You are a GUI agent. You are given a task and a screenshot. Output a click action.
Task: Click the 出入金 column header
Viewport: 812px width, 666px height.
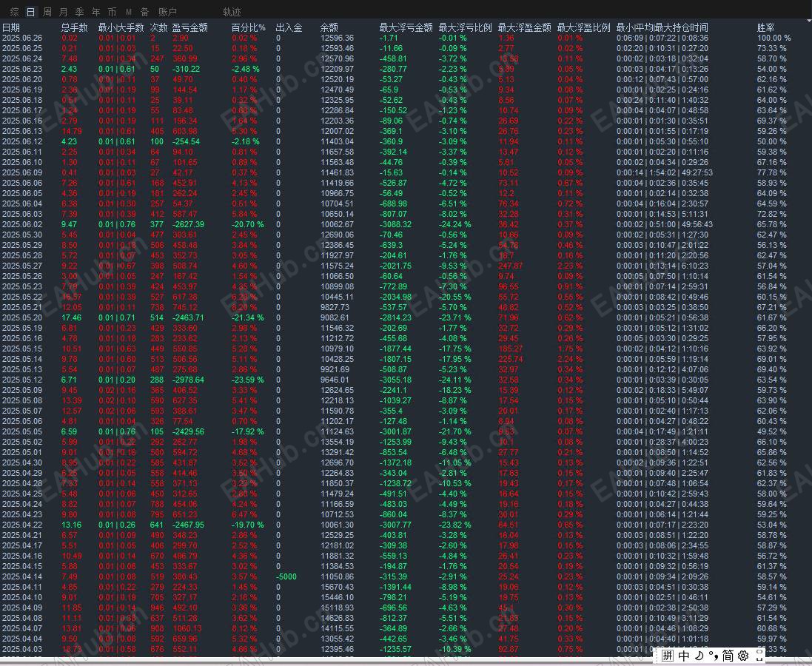[x=289, y=27]
